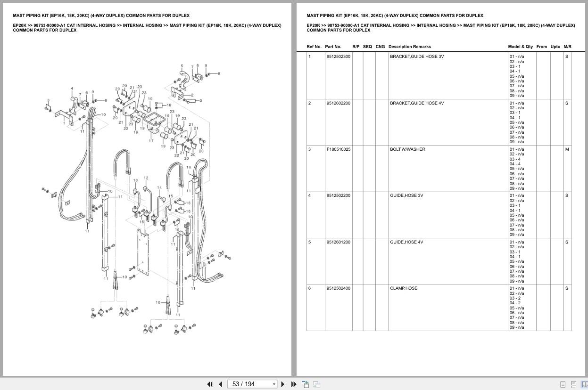This screenshot has width=588, height=390.
Task: Click the left page title MAST PIPING KIT heading
Action: [101, 16]
